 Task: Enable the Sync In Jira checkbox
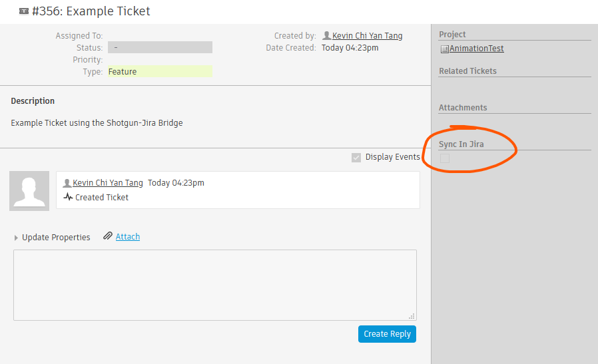pyautogui.click(x=445, y=158)
